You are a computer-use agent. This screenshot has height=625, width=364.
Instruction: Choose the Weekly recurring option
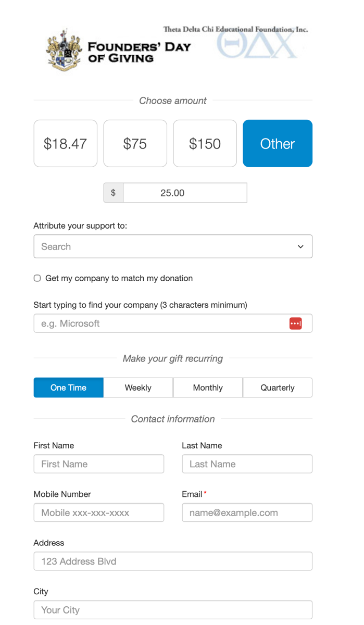click(138, 387)
